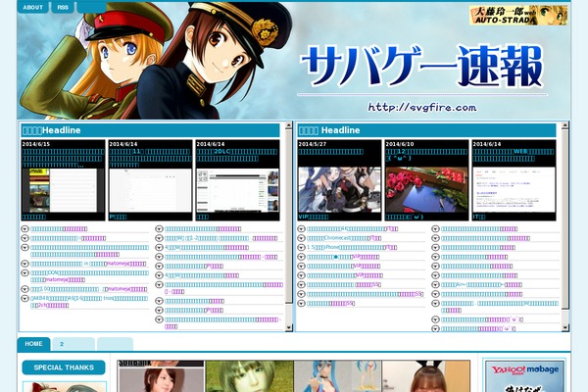The height and width of the screenshot is (392, 588).
Task: Open left headline thumbnail dated 2014/6/15
Action: (x=63, y=190)
